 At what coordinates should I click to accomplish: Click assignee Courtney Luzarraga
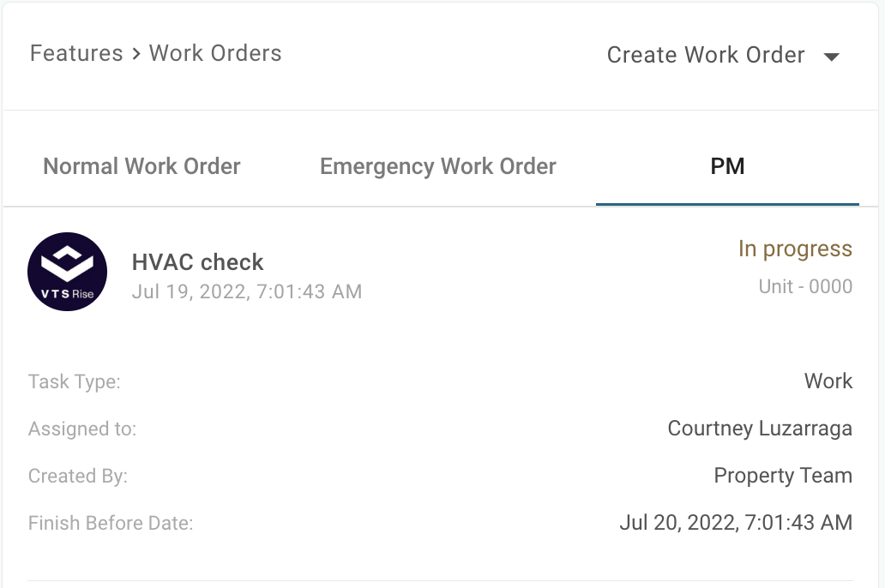coord(760,429)
